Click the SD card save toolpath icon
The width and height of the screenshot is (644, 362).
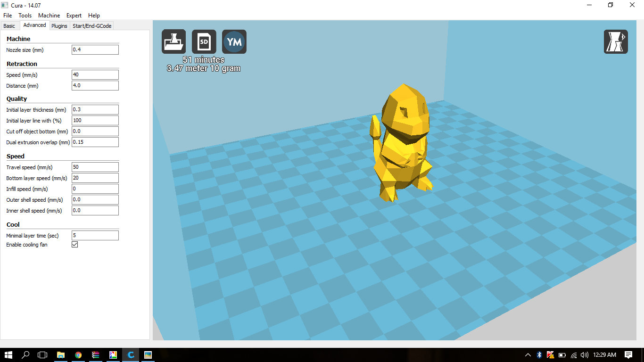tap(204, 41)
